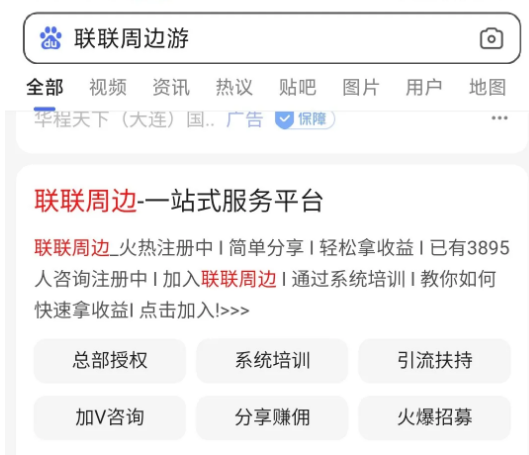The image size is (529, 455).
Task: Select the 全部 tab
Action: tap(45, 87)
